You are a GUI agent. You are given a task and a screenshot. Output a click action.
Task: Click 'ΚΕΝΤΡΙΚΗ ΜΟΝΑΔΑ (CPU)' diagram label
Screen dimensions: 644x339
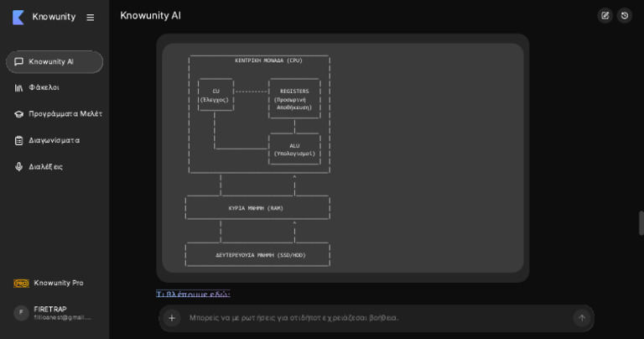pyautogui.click(x=268, y=60)
